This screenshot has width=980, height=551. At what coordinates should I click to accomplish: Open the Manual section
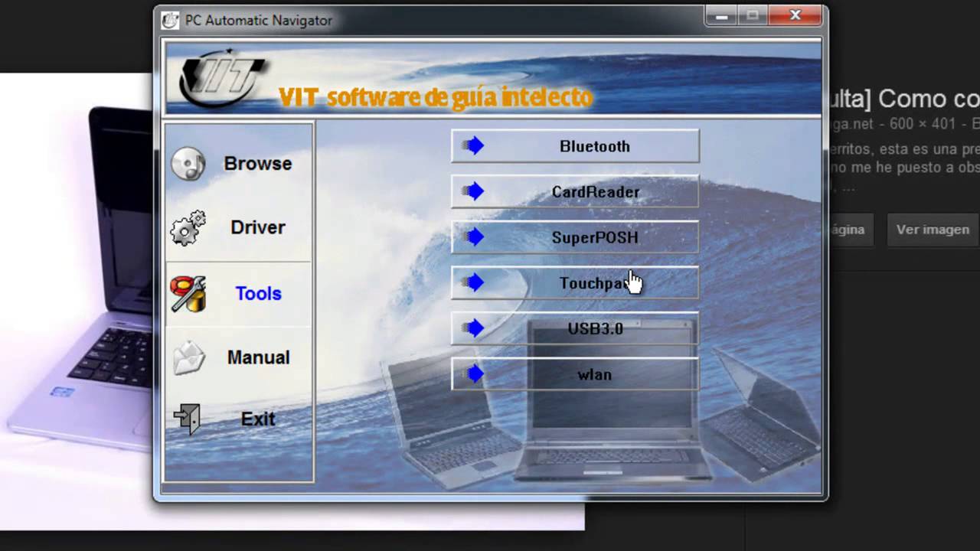(x=239, y=357)
